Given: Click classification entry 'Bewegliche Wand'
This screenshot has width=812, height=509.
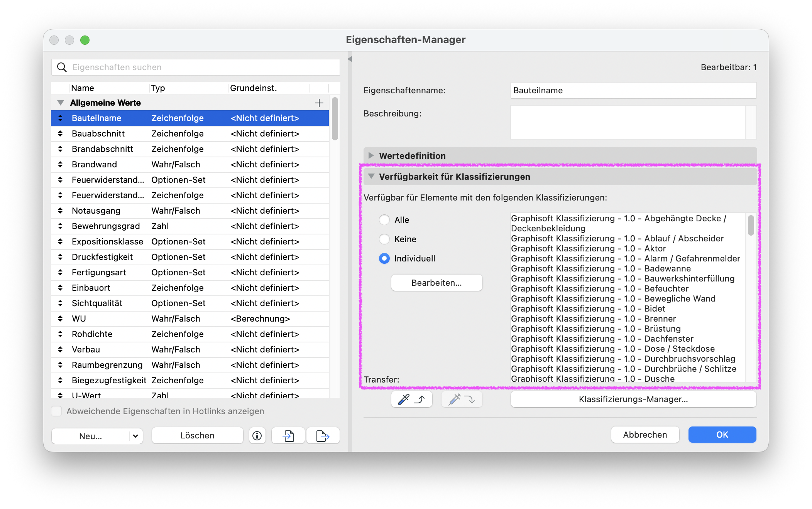Looking at the screenshot, I should (613, 298).
